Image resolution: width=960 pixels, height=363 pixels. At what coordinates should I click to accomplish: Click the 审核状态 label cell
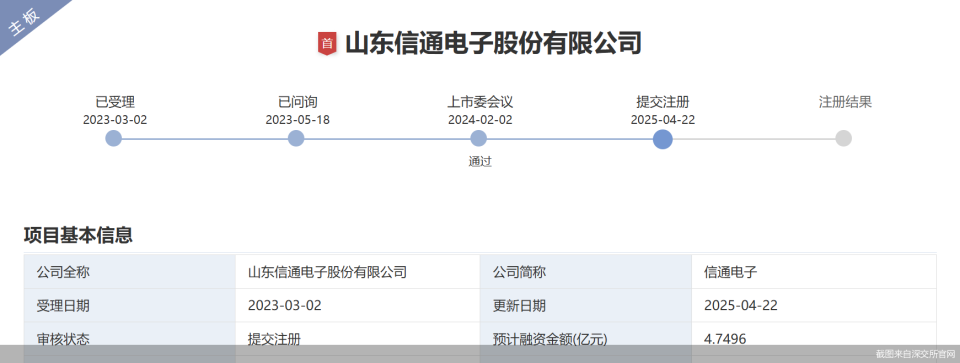click(130, 339)
